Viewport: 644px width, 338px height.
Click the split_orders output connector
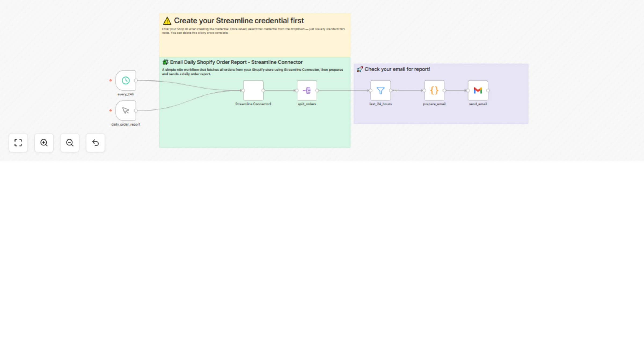pyautogui.click(x=317, y=91)
